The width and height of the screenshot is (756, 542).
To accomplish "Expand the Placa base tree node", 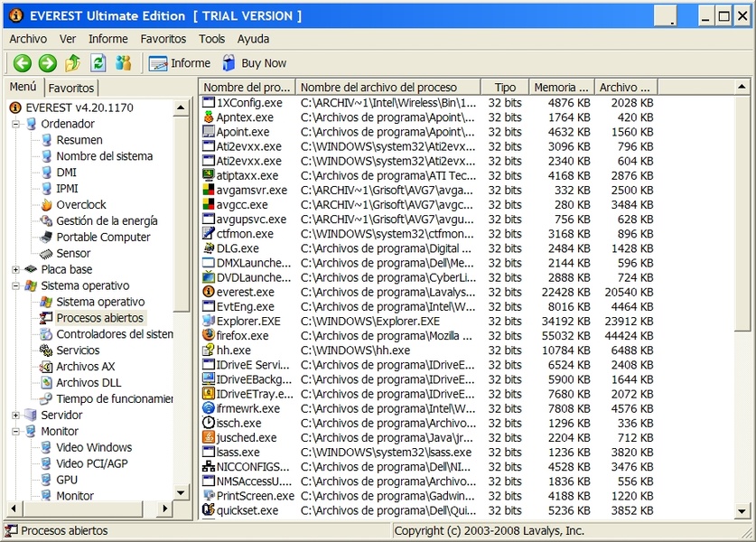I will point(16,269).
